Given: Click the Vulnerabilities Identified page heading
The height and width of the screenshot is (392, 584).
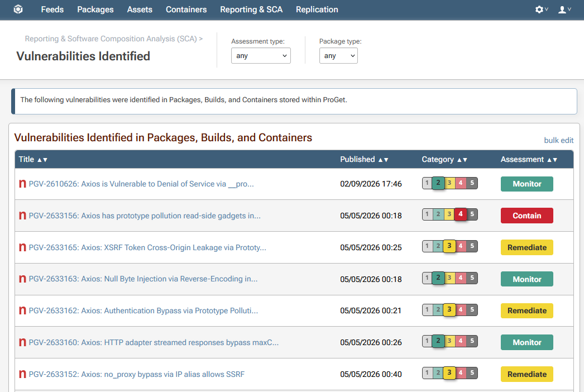Looking at the screenshot, I should (83, 56).
